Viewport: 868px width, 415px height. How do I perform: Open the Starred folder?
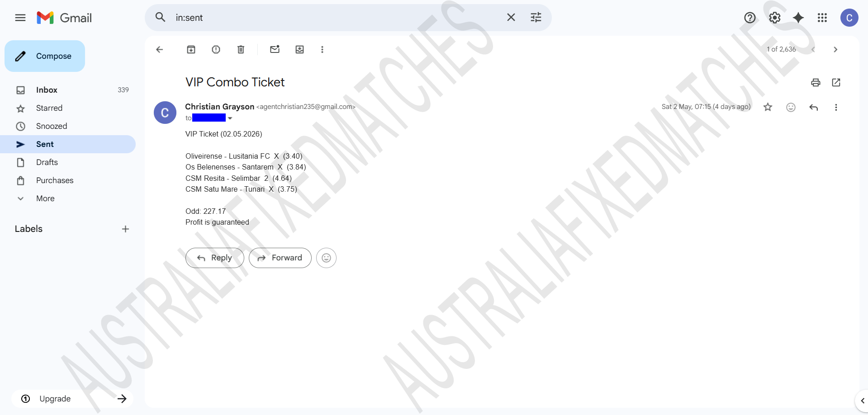point(68,108)
